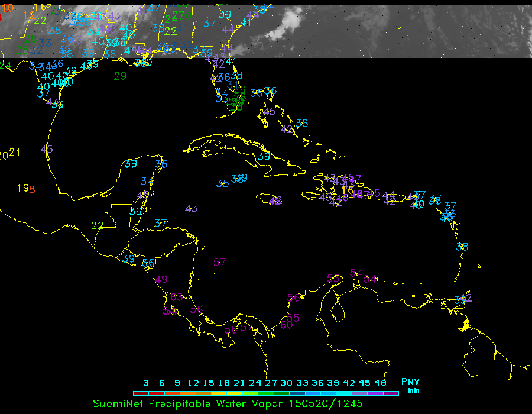Select the 150520/1245 timestamp text
532x414 pixels.
point(326,404)
